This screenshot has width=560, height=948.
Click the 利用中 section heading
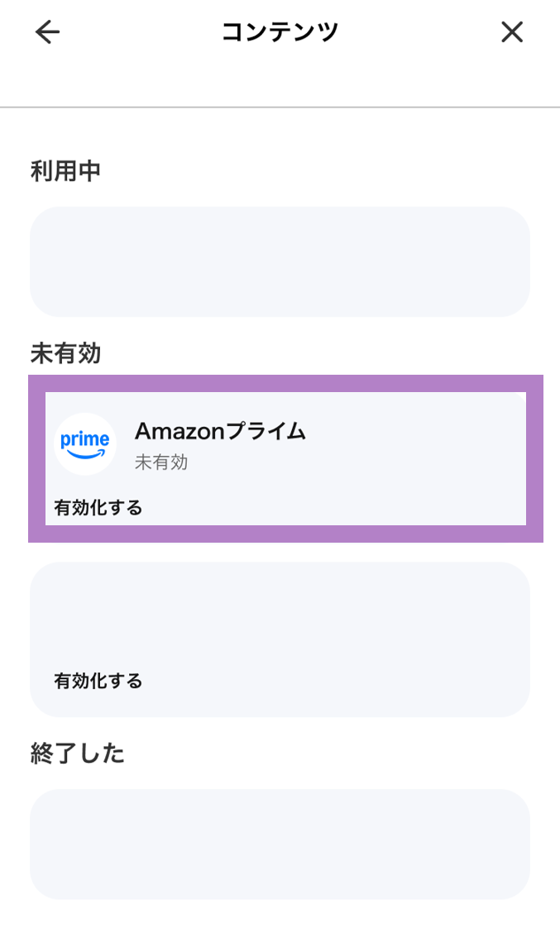coord(65,171)
